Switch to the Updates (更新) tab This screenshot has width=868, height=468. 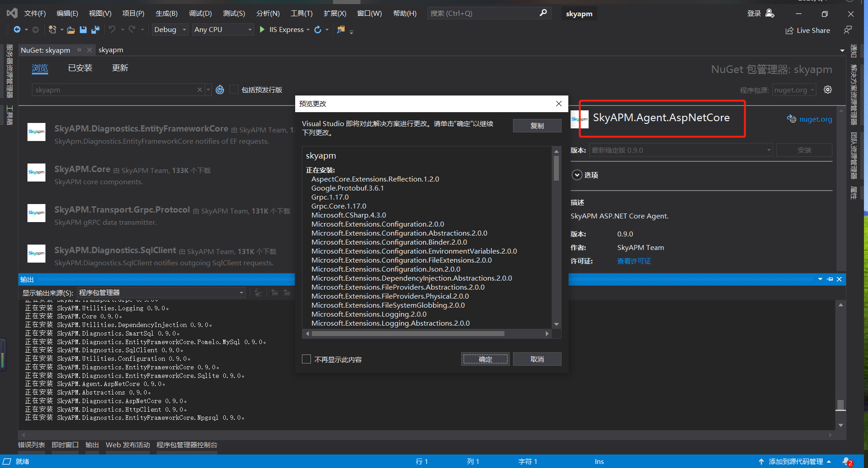click(x=120, y=68)
